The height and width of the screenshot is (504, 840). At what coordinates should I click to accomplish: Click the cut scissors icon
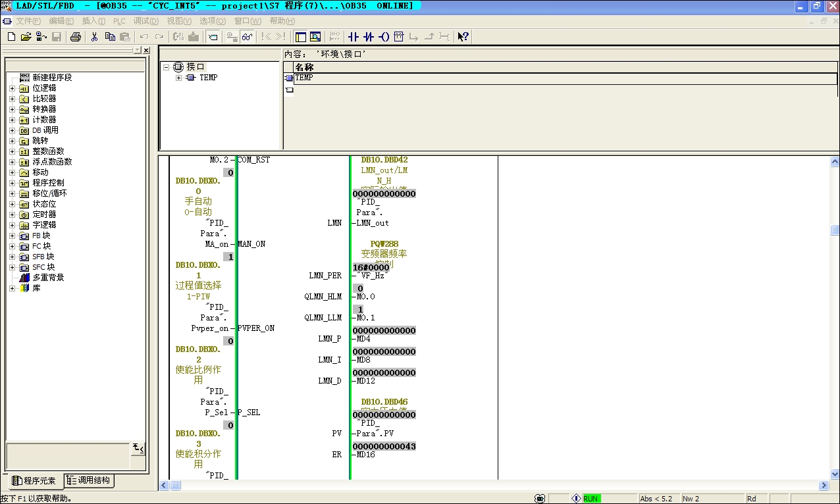[94, 37]
